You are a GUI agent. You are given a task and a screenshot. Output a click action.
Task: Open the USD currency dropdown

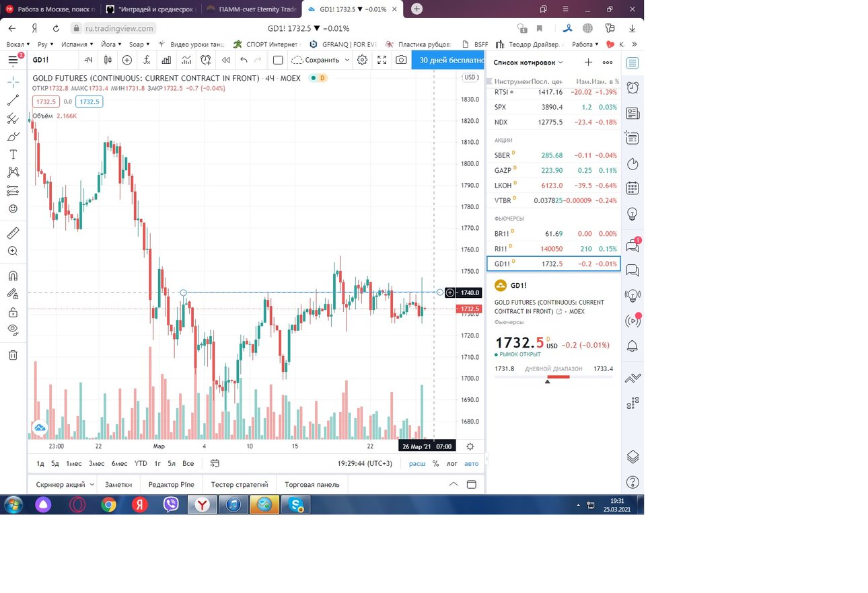(x=471, y=77)
